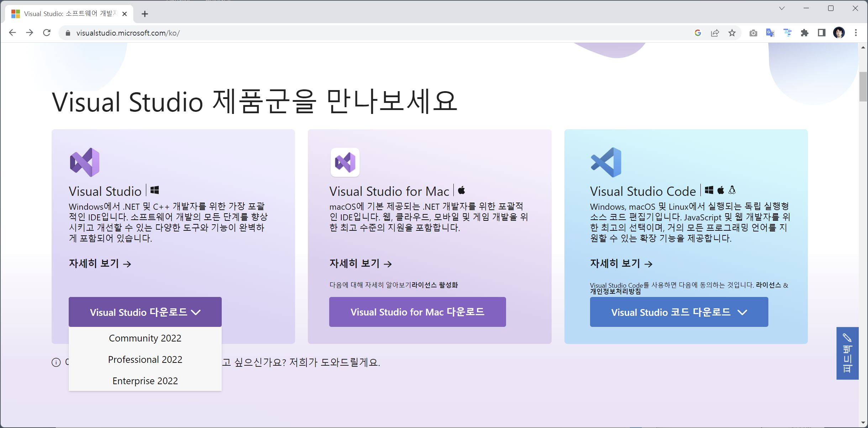Go forward to next page

(30, 33)
